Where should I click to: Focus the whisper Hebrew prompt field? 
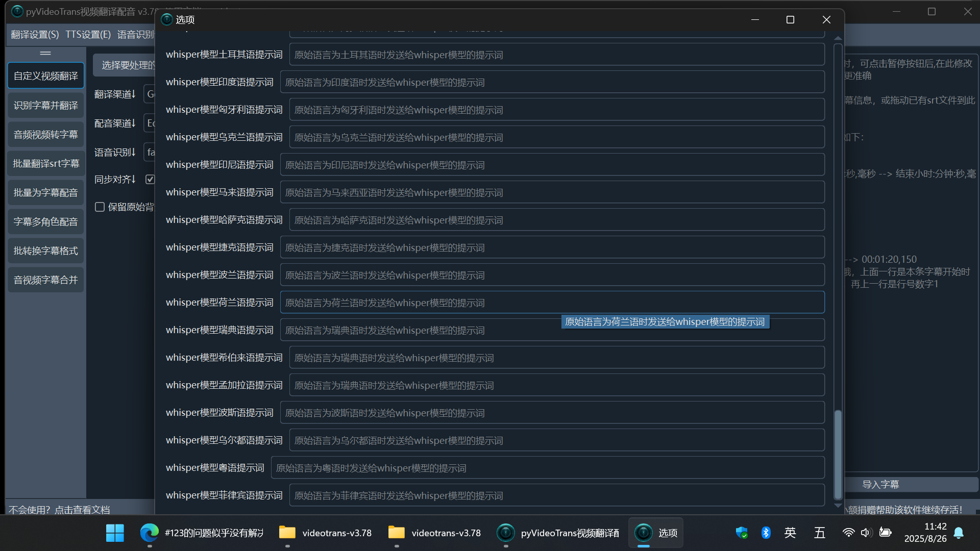click(x=557, y=358)
